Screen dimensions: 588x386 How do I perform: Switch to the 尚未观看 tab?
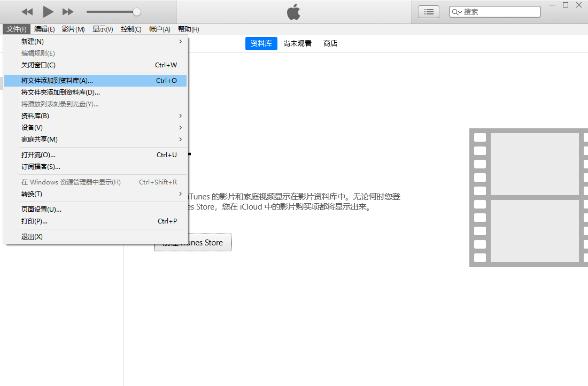click(297, 43)
